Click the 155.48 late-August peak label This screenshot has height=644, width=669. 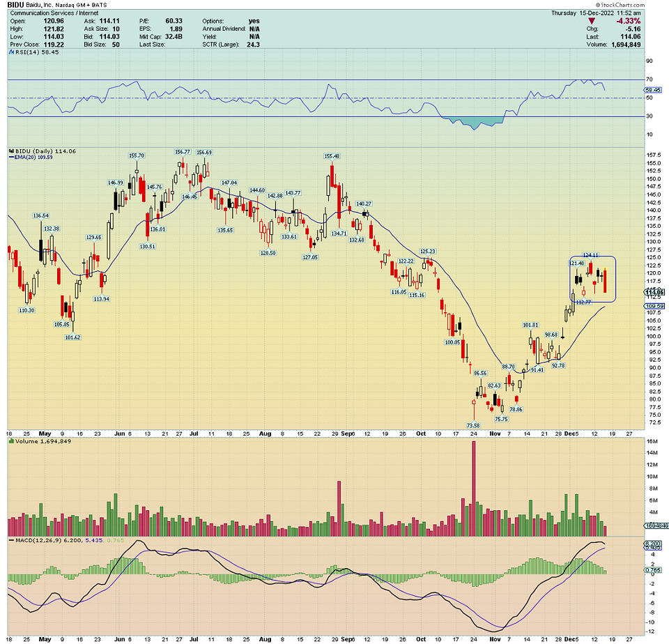(x=332, y=156)
